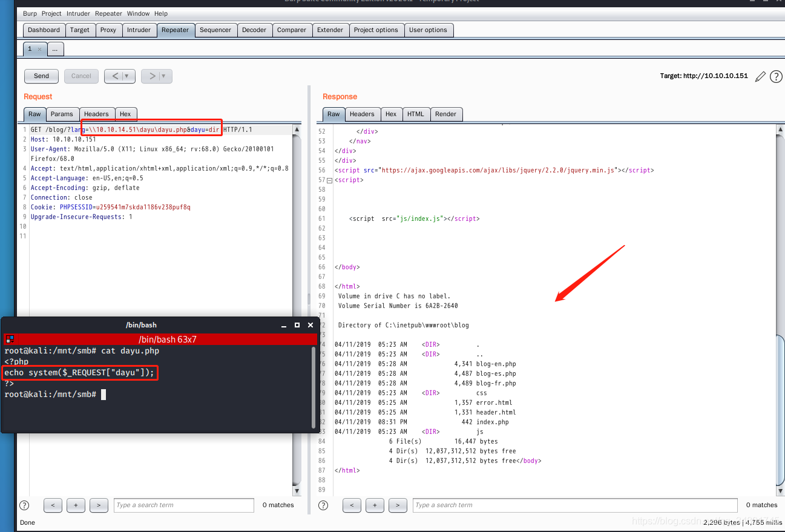The width and height of the screenshot is (785, 532).
Task: Click the response search next match button
Action: coord(398,505)
